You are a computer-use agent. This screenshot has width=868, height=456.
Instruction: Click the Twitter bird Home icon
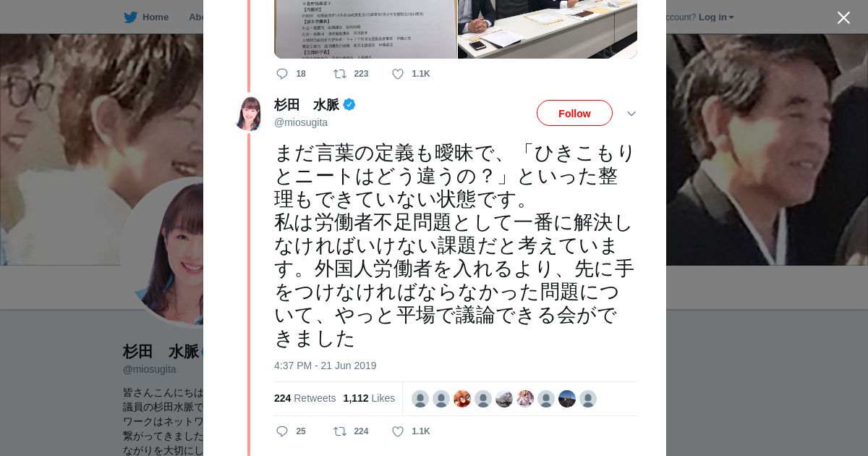[x=130, y=17]
